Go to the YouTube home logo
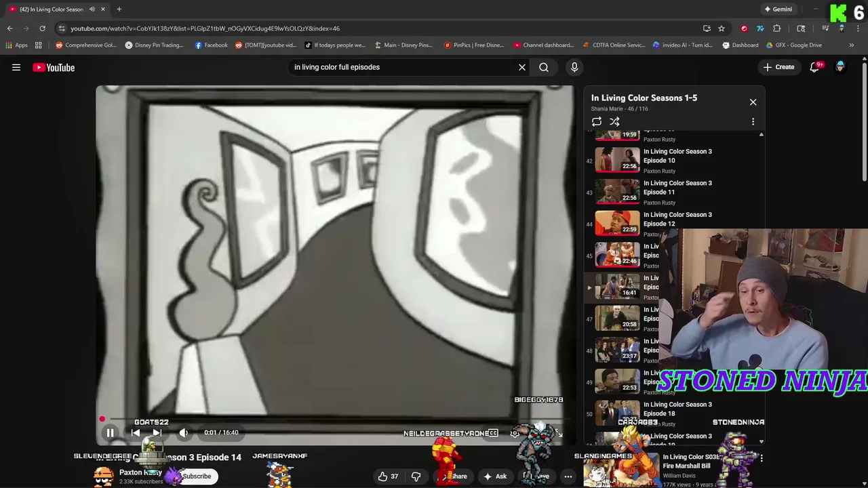Viewport: 868px width, 488px height. (x=54, y=67)
